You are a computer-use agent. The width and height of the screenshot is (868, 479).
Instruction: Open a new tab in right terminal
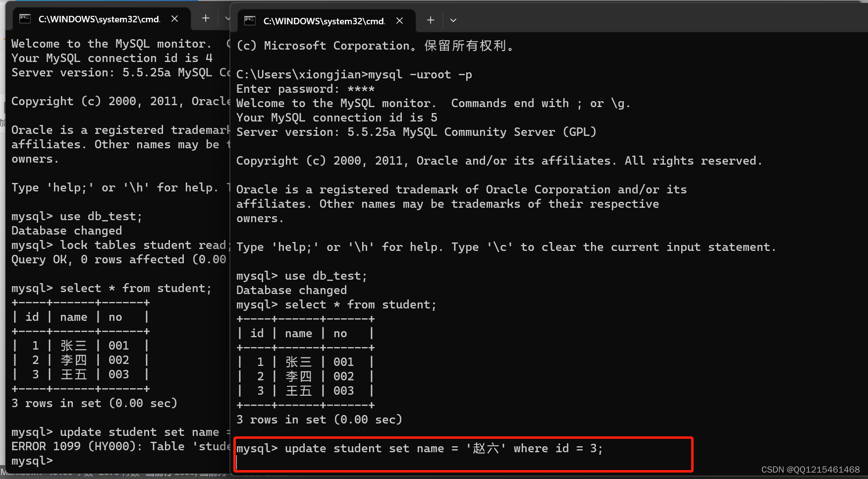(x=431, y=20)
